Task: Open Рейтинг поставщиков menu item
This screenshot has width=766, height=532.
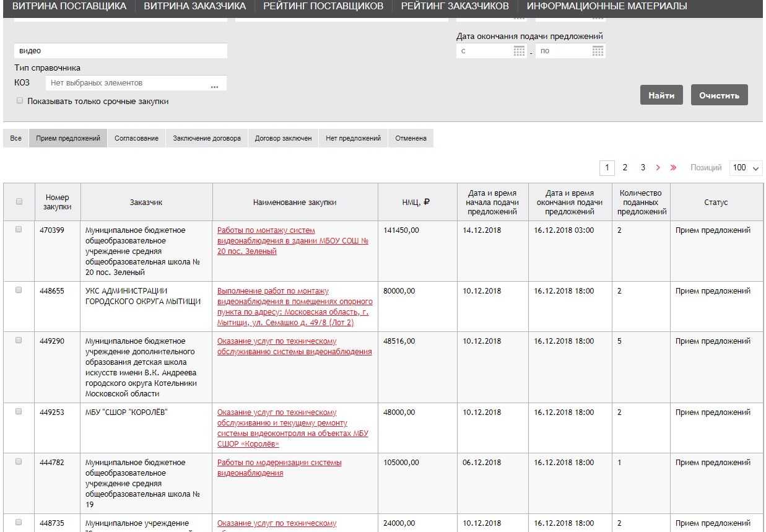Action: 323,6
